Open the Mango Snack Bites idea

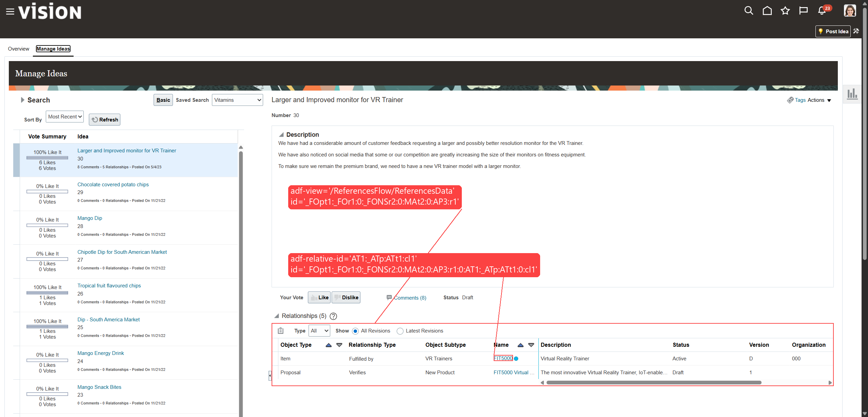tap(99, 387)
